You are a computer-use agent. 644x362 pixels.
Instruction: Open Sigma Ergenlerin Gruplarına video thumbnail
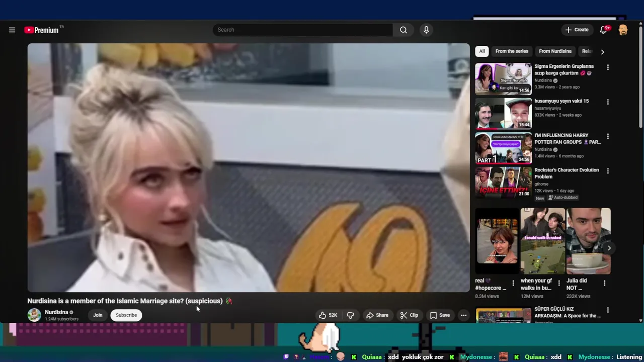[503, 78]
